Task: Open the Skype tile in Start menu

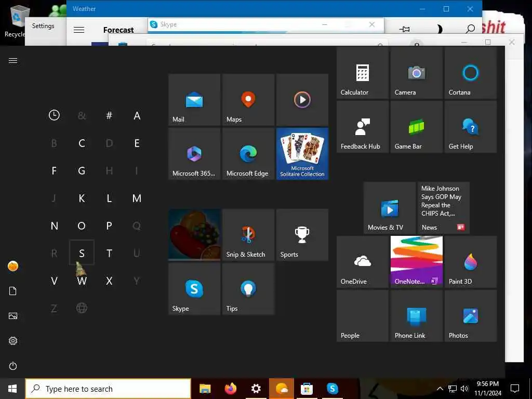Action: coord(194,289)
